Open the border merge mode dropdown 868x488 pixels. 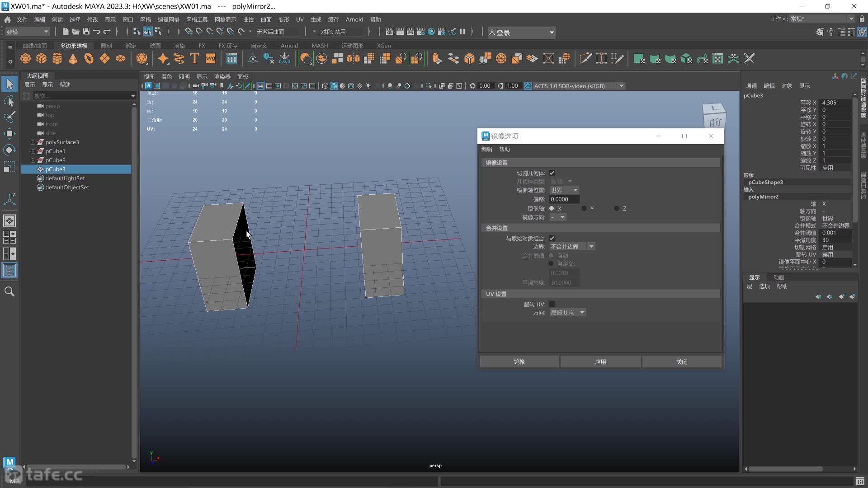(x=572, y=247)
